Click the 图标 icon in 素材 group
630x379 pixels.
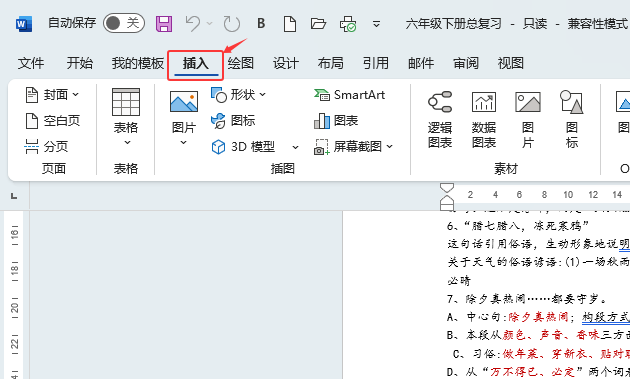click(x=571, y=102)
